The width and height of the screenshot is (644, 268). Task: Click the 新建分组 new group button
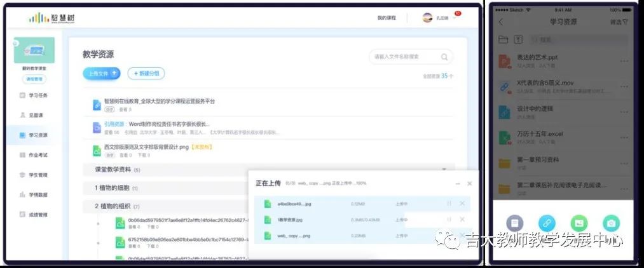coord(146,74)
